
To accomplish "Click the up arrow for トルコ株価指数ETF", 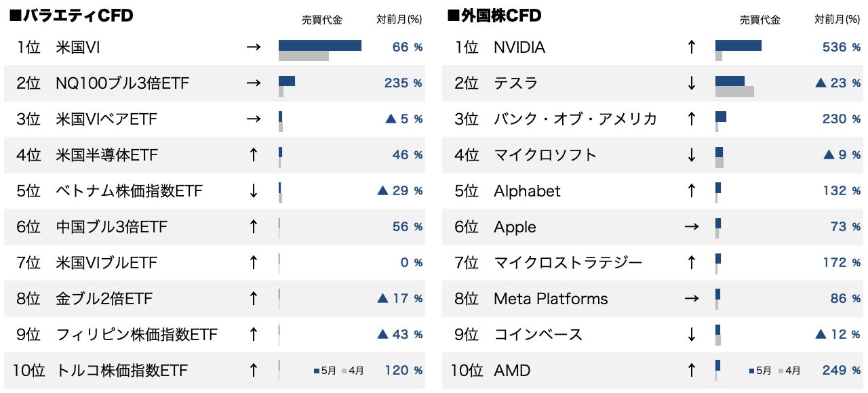I will (254, 371).
